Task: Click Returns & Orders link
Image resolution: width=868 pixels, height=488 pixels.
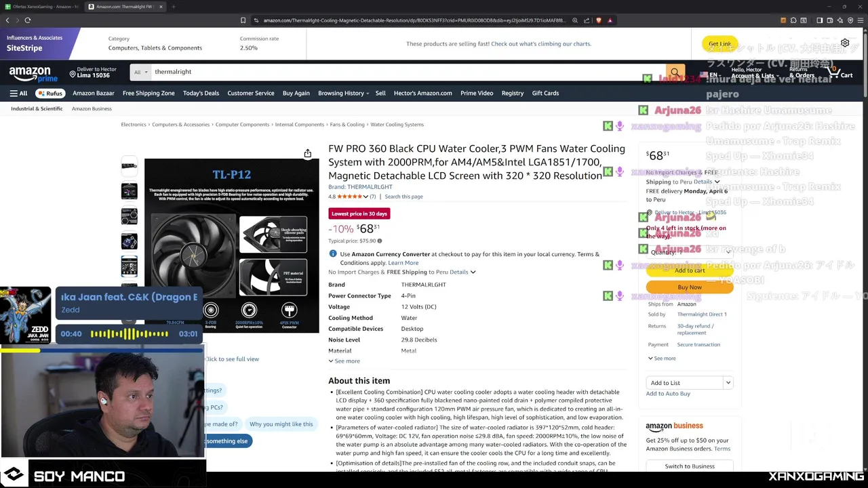Action: [x=800, y=73]
